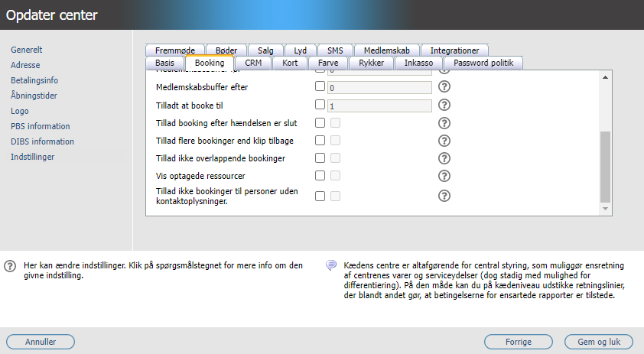644x354 pixels.
Task: Open the Inkasso tab
Action: (x=418, y=63)
